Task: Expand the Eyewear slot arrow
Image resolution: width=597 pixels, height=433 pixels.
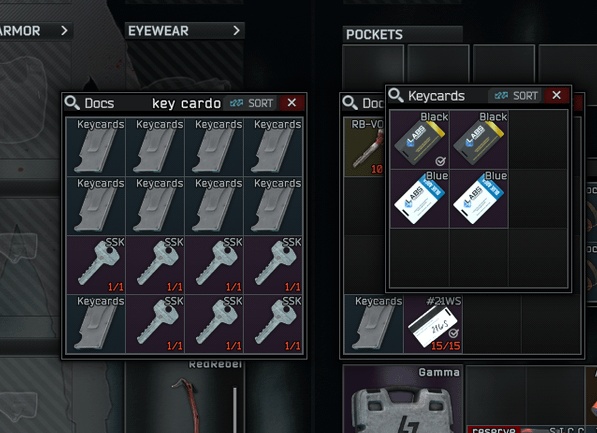Action: coord(236,30)
